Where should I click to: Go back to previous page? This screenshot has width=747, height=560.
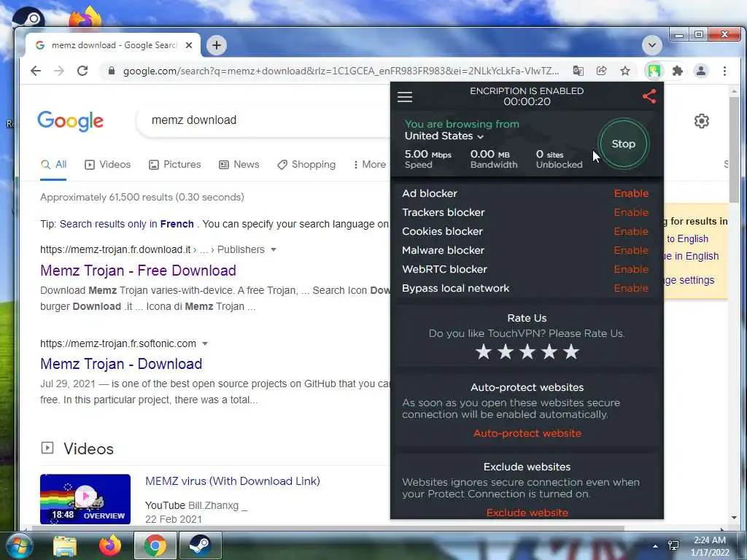click(x=36, y=71)
